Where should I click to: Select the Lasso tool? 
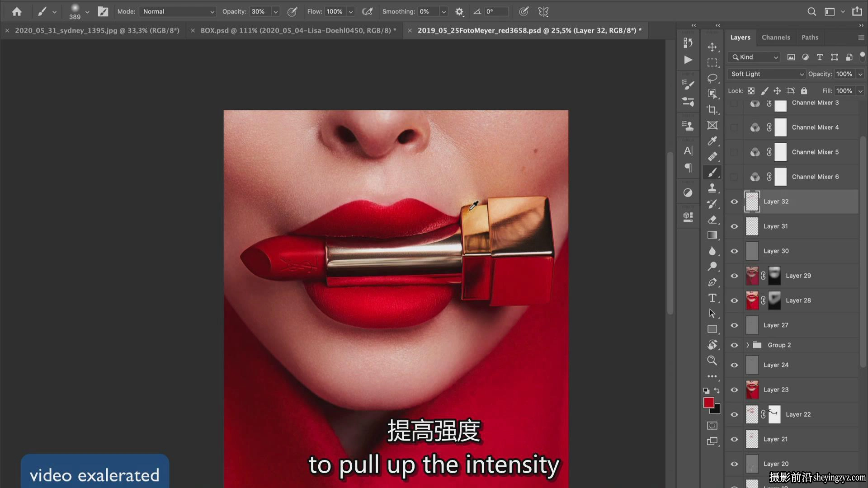point(712,78)
